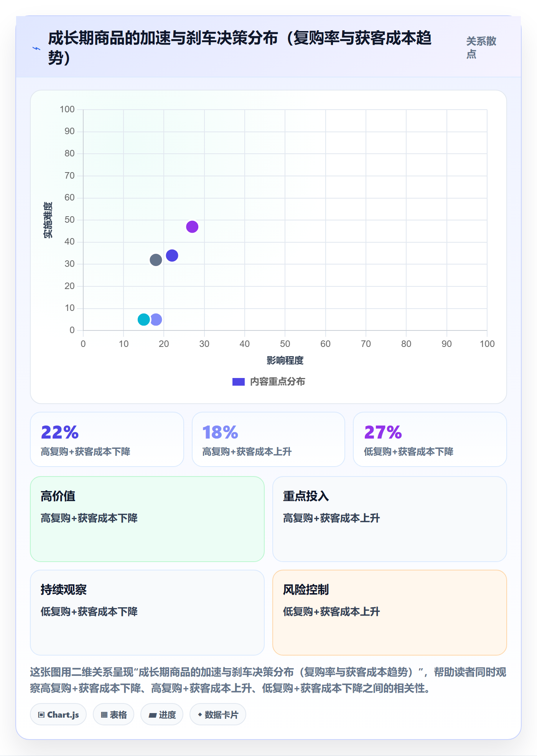
Task: Click the bar icon in the 进度 chip
Action: click(x=153, y=715)
